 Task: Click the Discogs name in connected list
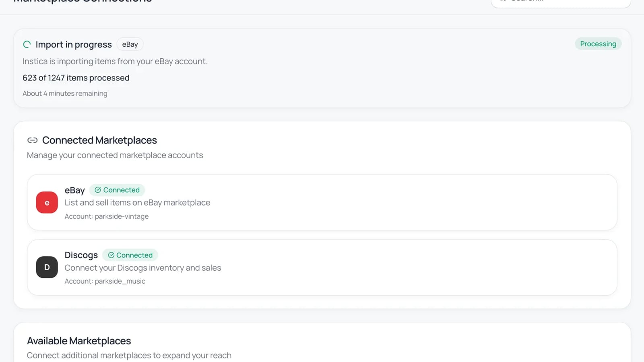(x=81, y=255)
